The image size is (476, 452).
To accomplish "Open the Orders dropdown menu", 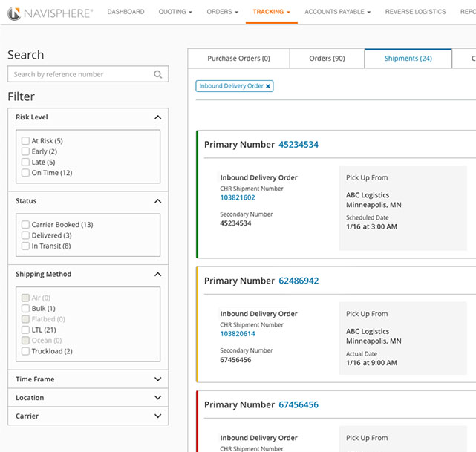I will (222, 12).
